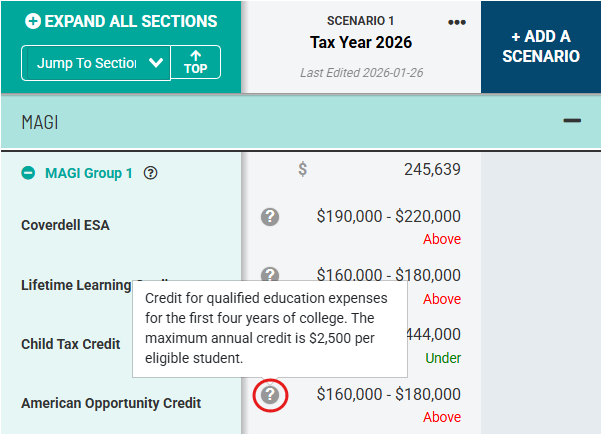Click the American Opportunity Credit row label
Screen dimensions: 604x434
(x=110, y=403)
